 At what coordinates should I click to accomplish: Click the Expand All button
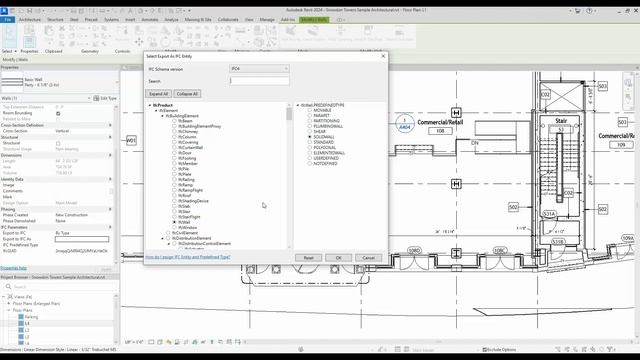(158, 94)
